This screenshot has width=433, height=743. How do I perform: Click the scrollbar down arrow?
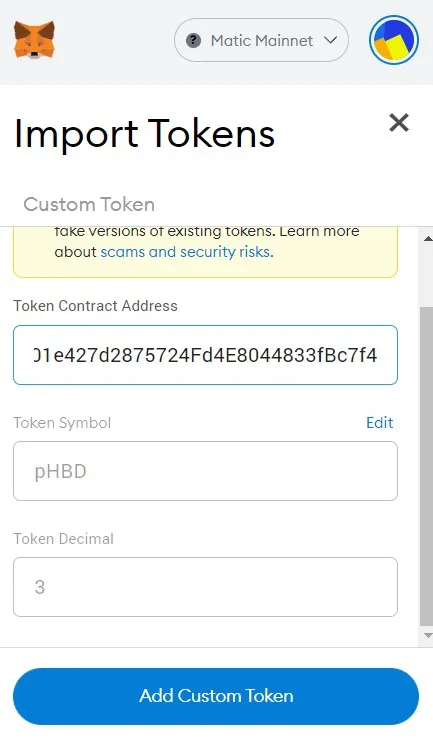(428, 636)
